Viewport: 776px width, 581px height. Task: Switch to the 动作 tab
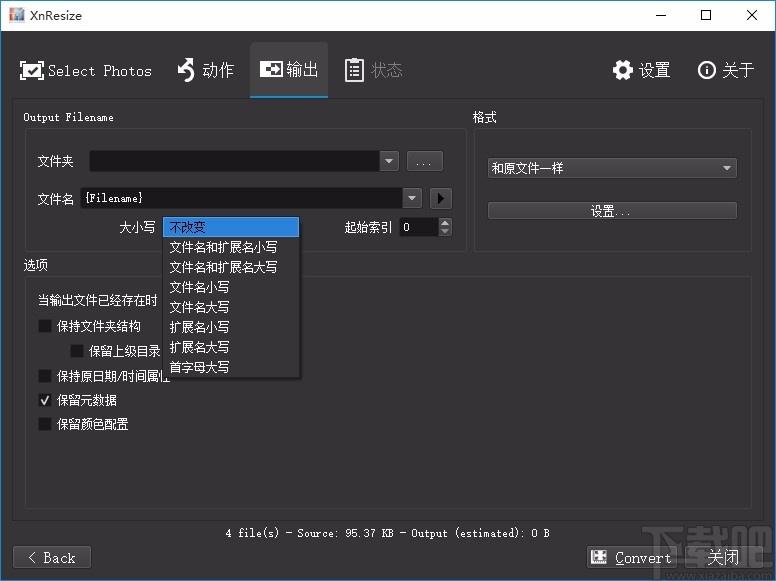[205, 70]
